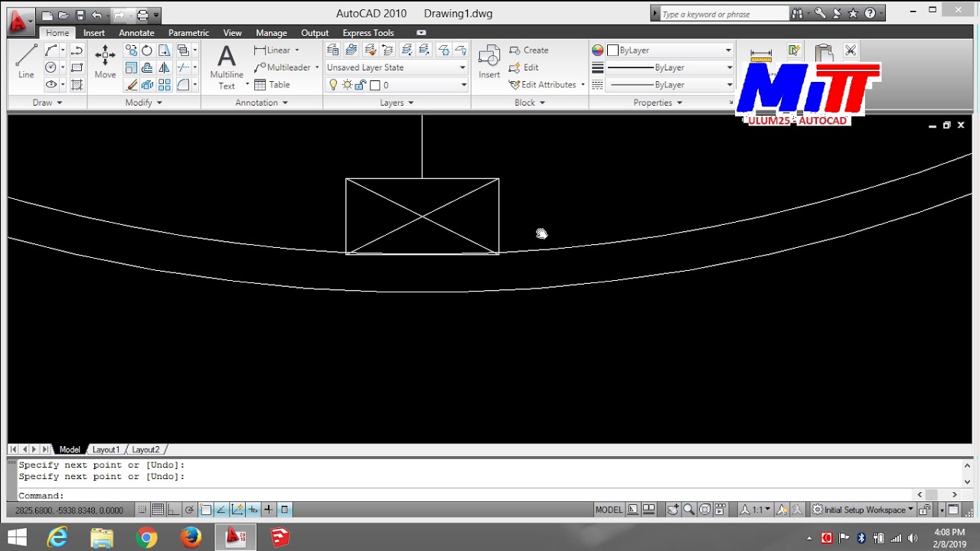Open the Layer Properties manager icon
The width and height of the screenshot is (980, 551).
click(x=333, y=51)
